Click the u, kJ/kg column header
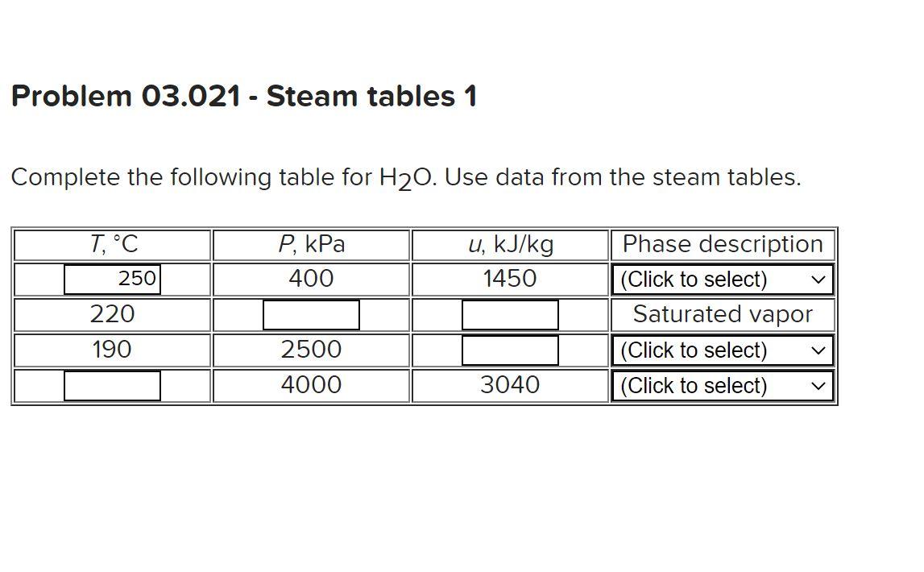 click(509, 243)
